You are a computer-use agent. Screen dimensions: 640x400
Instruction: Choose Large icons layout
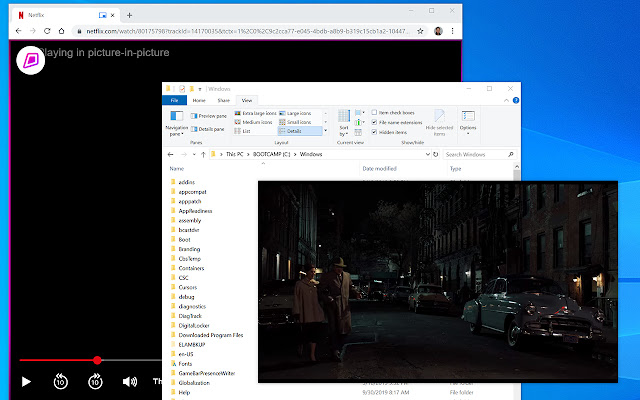(x=295, y=113)
